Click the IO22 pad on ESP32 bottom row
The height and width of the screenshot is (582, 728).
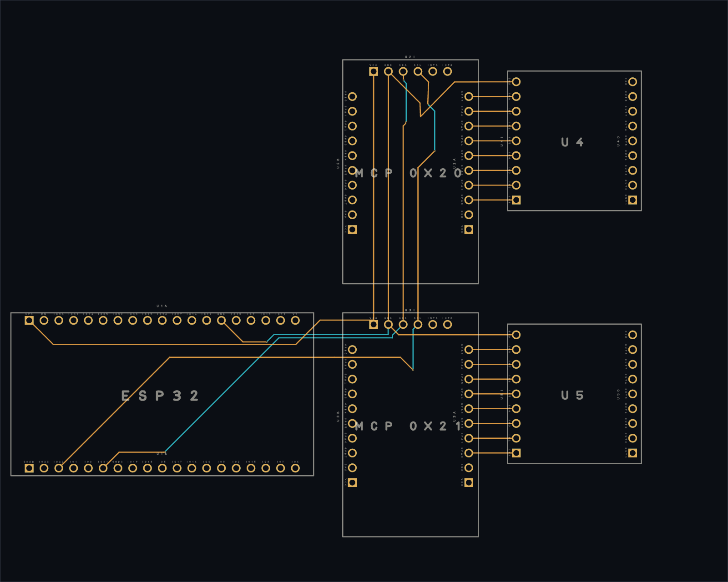[x=59, y=468]
